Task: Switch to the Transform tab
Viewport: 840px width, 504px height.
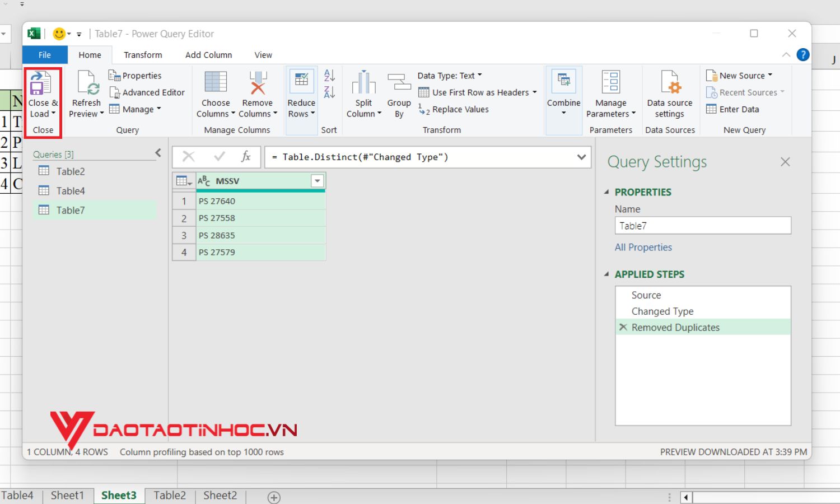Action: point(143,55)
